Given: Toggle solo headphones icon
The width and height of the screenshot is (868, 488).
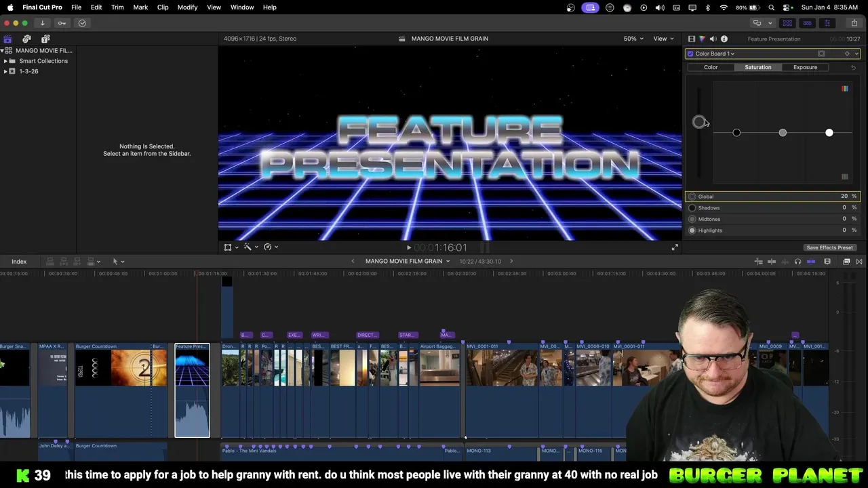Looking at the screenshot, I should click(x=797, y=262).
